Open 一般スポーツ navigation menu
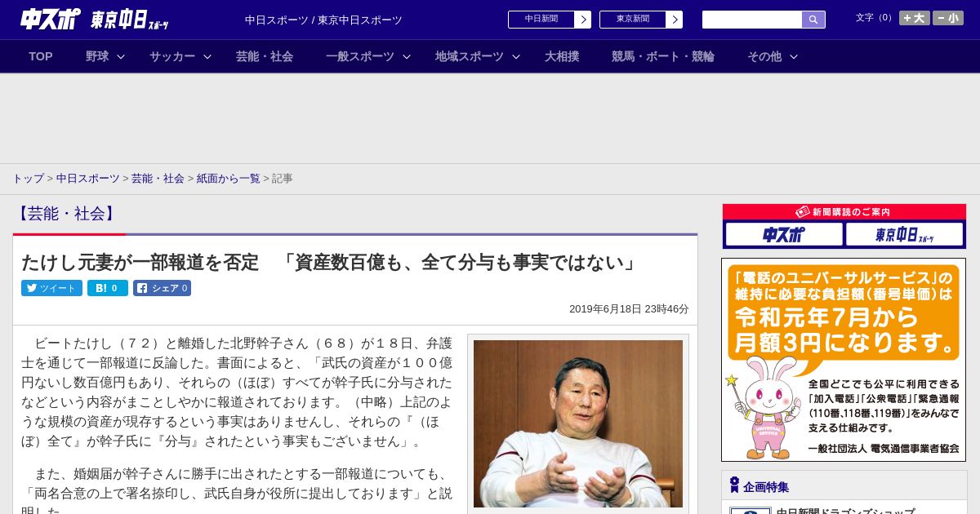Image resolution: width=980 pixels, height=514 pixels. click(360, 56)
